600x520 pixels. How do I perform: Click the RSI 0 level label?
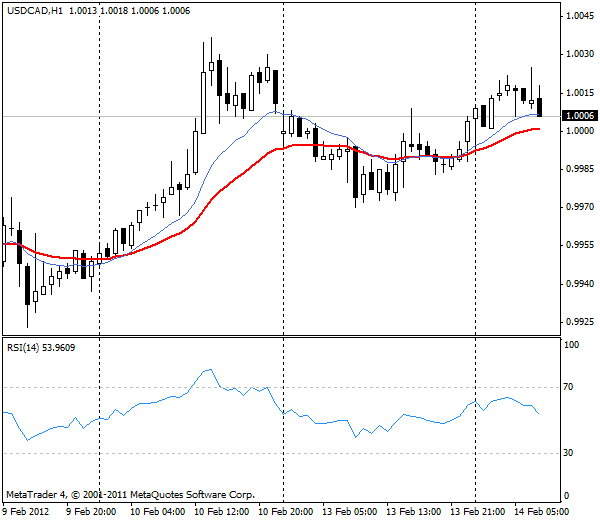click(566, 496)
